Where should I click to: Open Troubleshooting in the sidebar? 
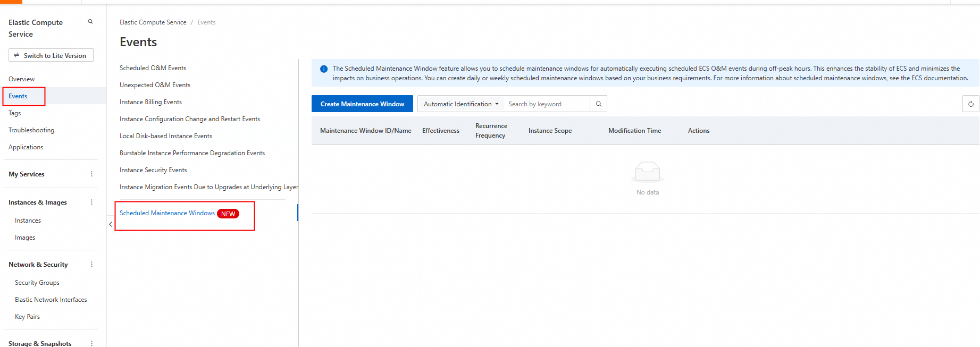pos(31,130)
